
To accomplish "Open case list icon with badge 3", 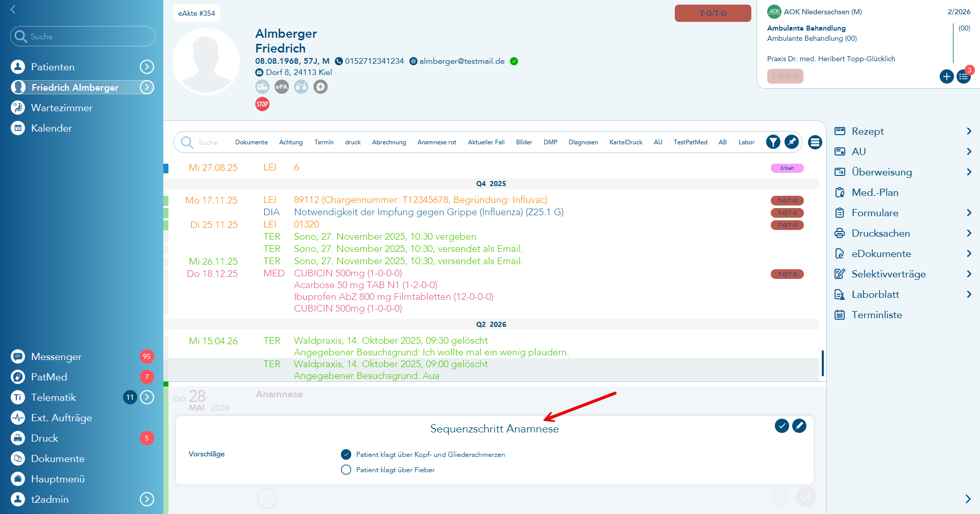I will click(x=964, y=76).
